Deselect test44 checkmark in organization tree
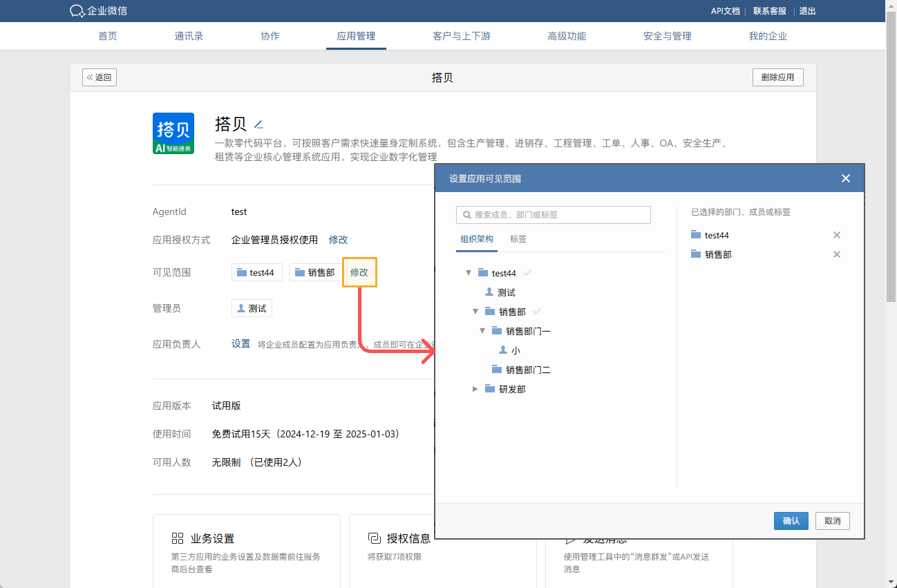This screenshot has width=897, height=588. click(x=526, y=272)
